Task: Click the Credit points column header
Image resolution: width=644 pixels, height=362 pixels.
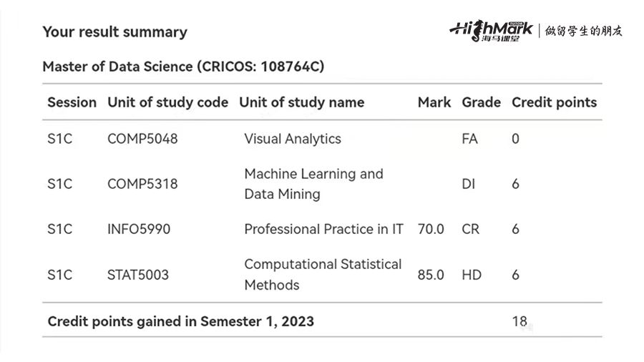Action: pos(554,102)
